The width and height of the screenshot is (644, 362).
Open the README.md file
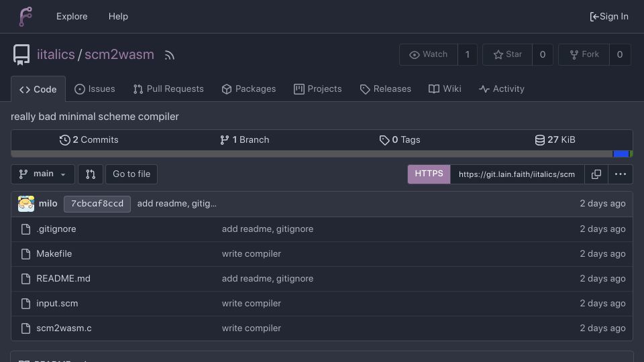[x=63, y=279]
